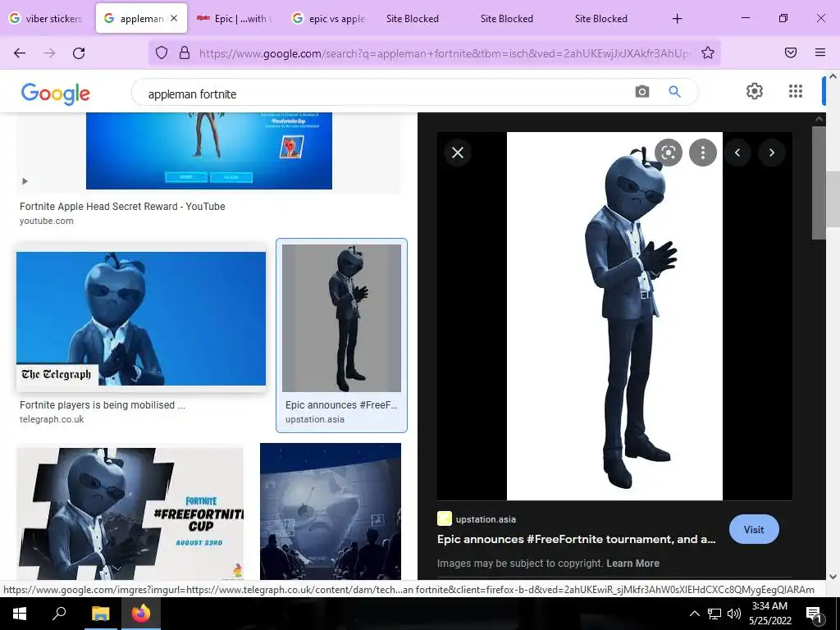Click the browser forward arrow
The height and width of the screenshot is (630, 840).
[49, 52]
